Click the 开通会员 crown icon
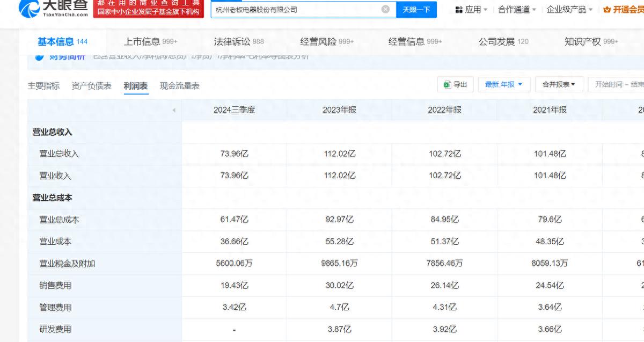644x342 pixels. 607,10
